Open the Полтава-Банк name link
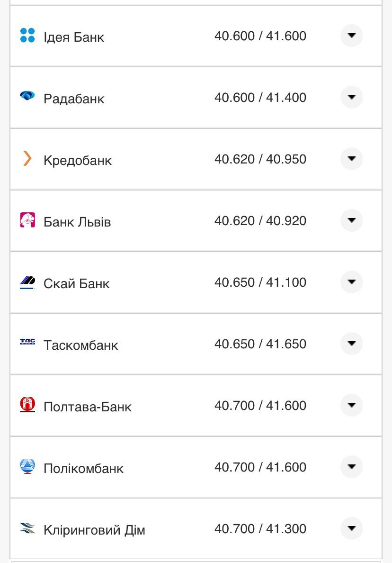This screenshot has width=392, height=563. click(x=88, y=407)
